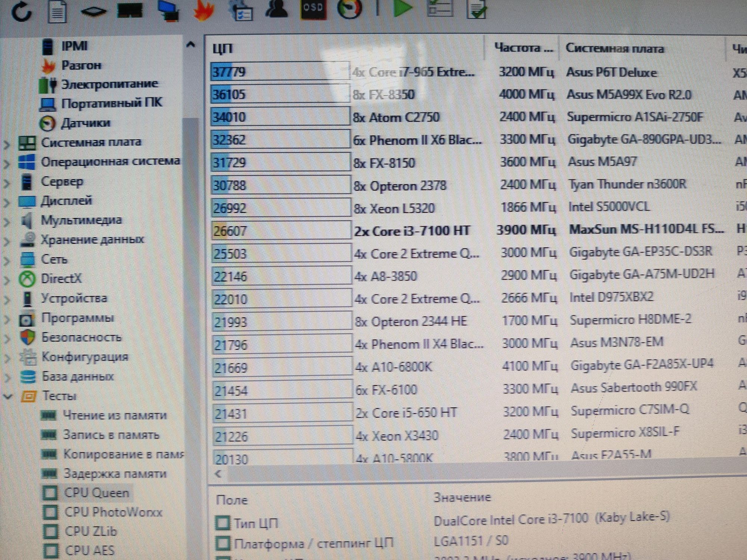
Task: Click the results checklist toolbar icon
Action: pos(440,9)
